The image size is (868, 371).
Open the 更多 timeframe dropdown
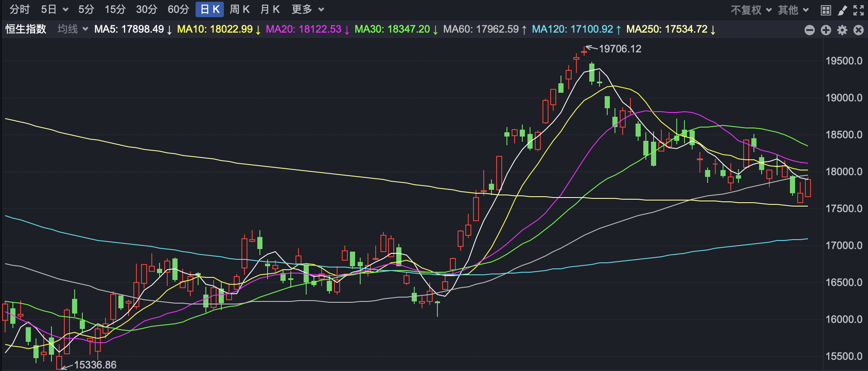(x=307, y=9)
